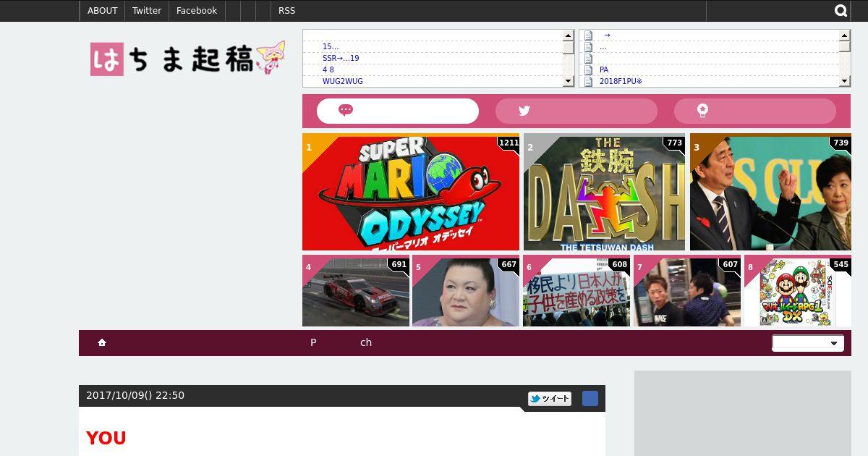Select the award ribbon ranking tab
The width and height of the screenshot is (868, 456).
(755, 111)
